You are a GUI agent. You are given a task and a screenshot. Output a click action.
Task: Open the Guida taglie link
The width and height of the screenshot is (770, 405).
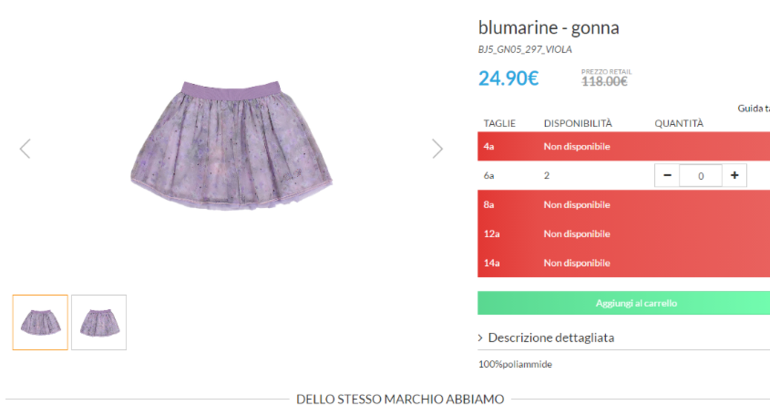753,108
